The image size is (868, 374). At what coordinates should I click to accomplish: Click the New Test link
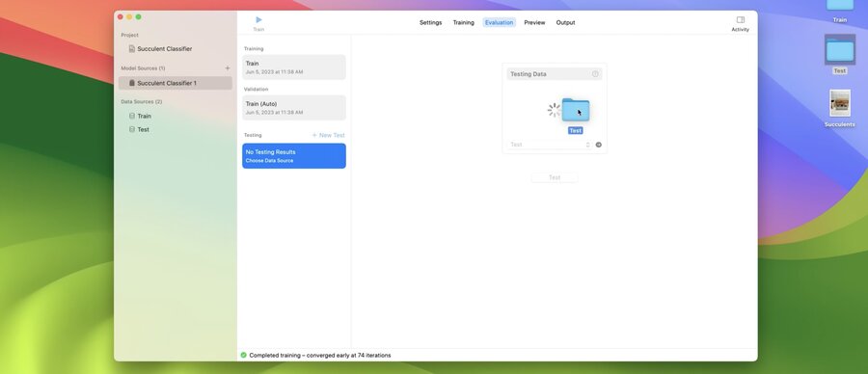pyautogui.click(x=328, y=135)
